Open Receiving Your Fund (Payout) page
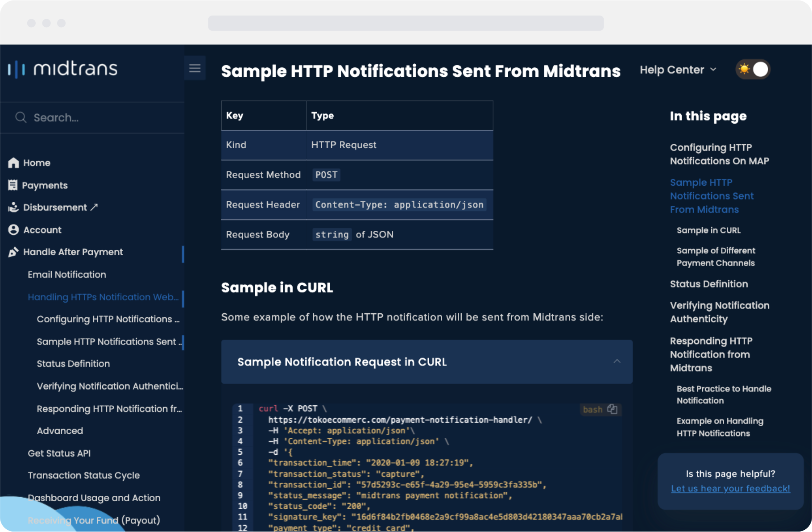Screen dimensions: 812x532 (94, 520)
